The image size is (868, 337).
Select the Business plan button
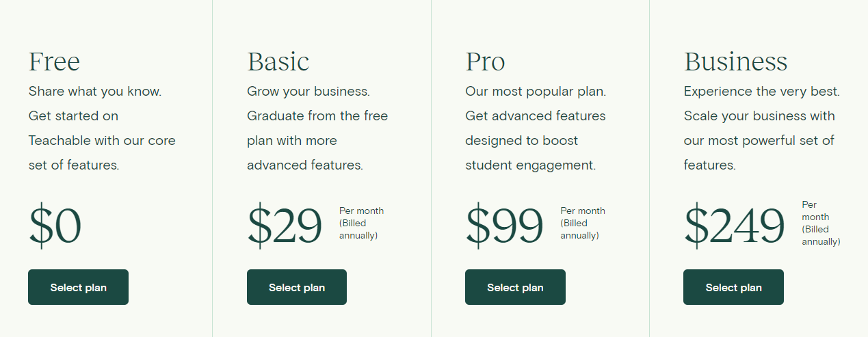(733, 287)
